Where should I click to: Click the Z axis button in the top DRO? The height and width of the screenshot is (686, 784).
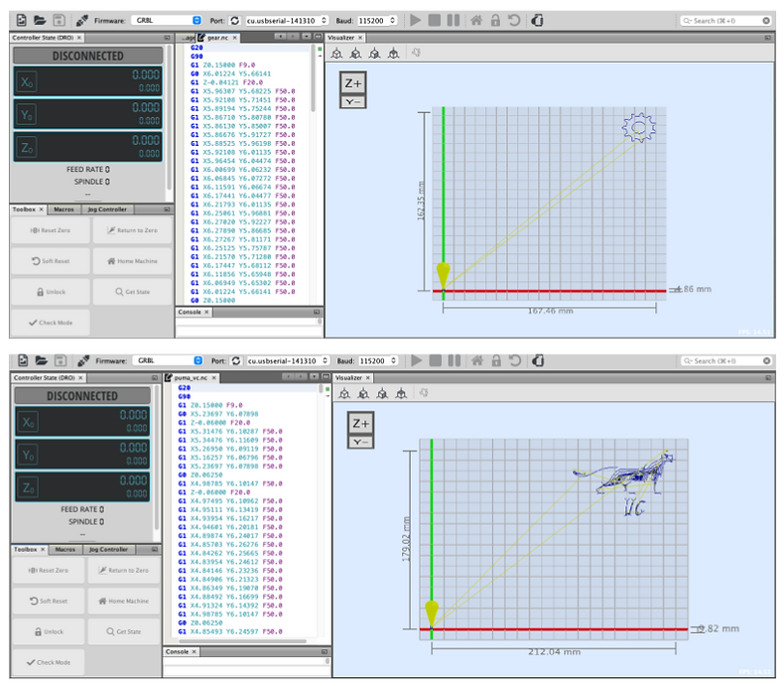click(x=27, y=148)
